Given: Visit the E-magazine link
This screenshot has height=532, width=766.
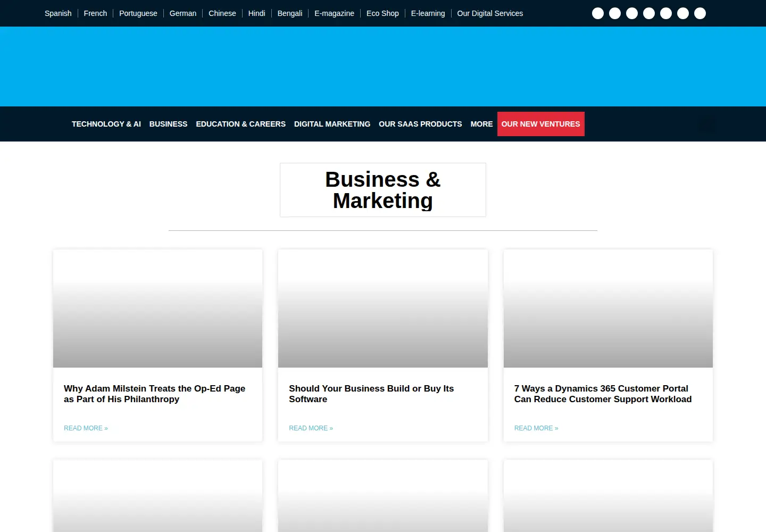Looking at the screenshot, I should click(334, 13).
